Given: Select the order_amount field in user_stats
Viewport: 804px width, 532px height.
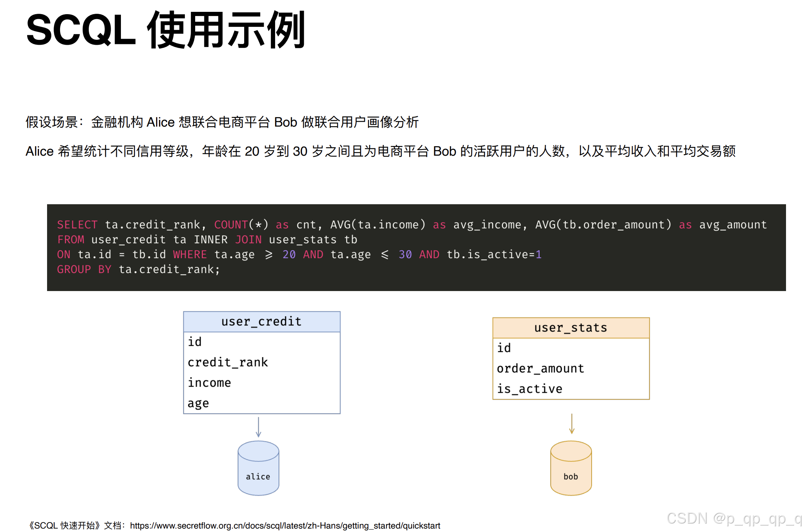Looking at the screenshot, I should point(540,368).
